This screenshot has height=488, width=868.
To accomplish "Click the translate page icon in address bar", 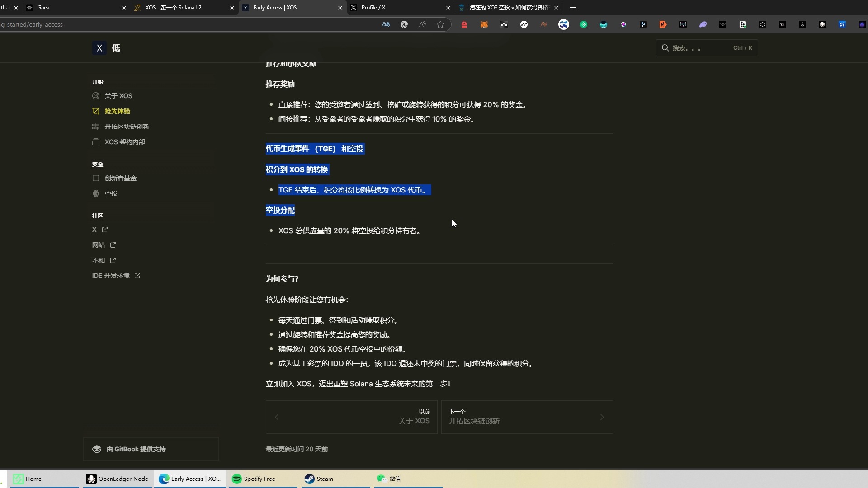I will pos(386,24).
